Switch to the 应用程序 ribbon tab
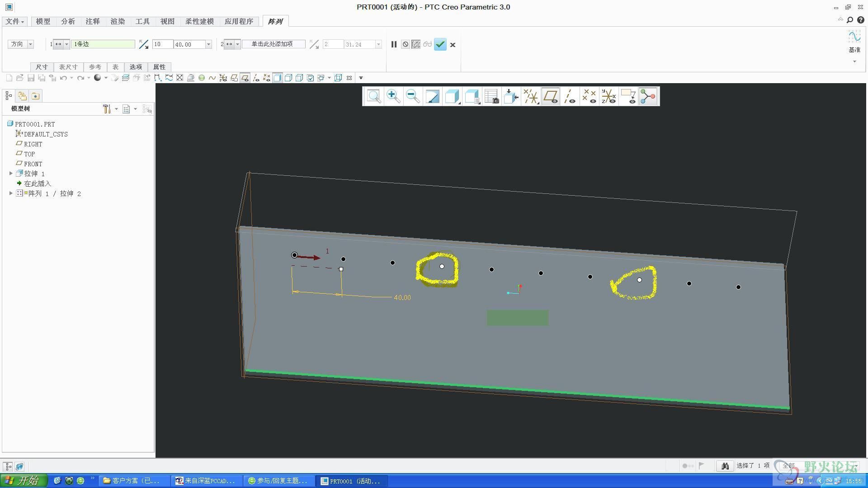 pyautogui.click(x=239, y=21)
